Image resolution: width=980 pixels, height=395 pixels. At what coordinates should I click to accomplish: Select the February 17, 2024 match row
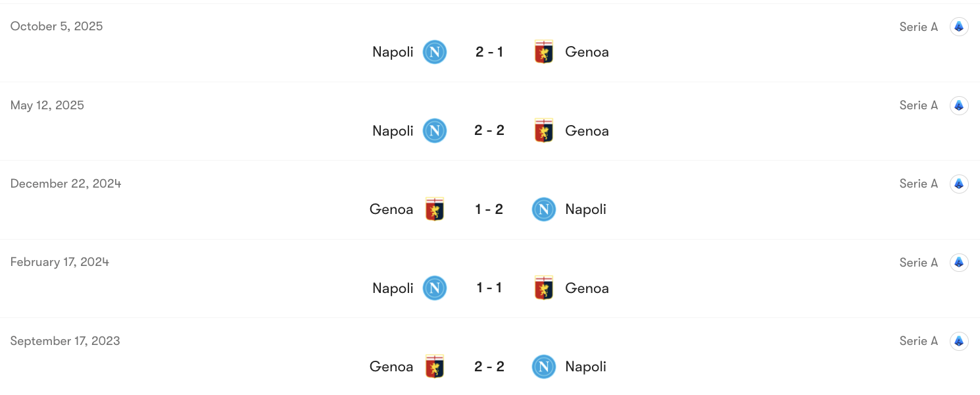click(x=490, y=278)
